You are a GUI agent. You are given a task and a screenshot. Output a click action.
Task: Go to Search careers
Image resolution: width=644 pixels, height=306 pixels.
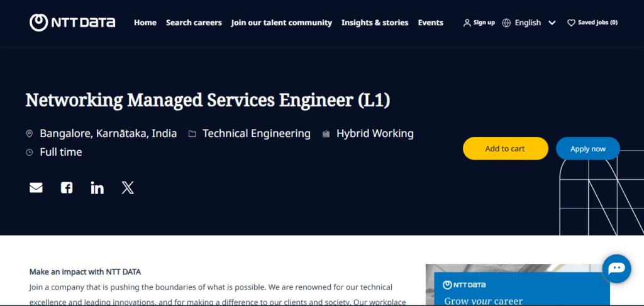pos(194,23)
